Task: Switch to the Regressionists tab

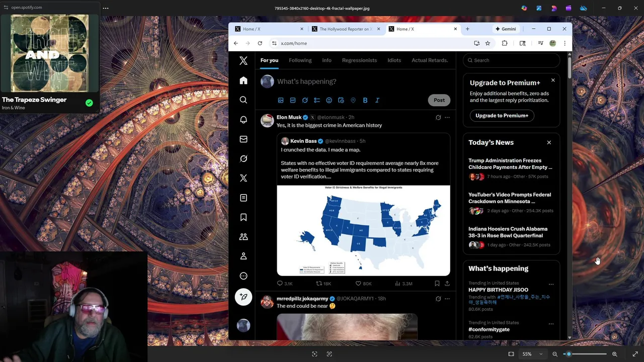Action: [359, 60]
